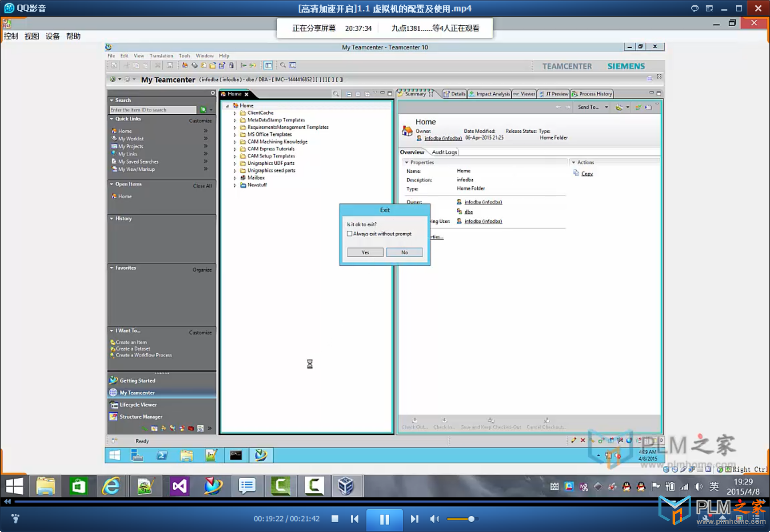
Task: Open the Tools menu
Action: (185, 56)
